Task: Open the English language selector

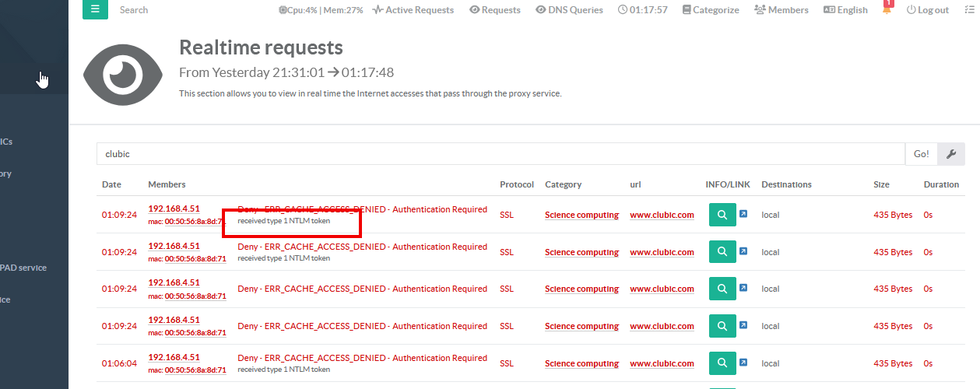Action: (x=845, y=10)
